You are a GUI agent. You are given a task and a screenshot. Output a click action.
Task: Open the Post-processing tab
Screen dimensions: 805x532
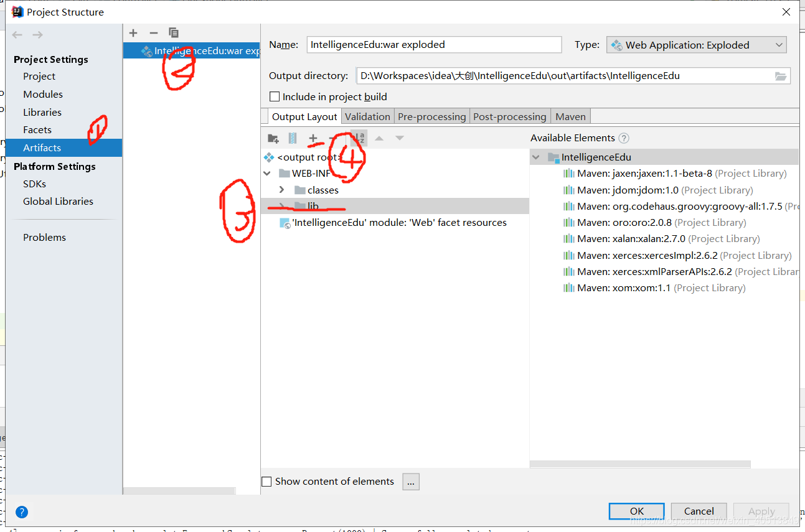[509, 116]
